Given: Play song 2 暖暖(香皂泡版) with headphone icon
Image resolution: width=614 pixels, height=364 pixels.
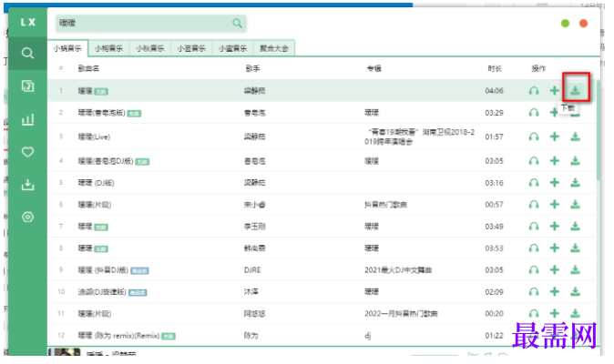Looking at the screenshot, I should click(534, 113).
